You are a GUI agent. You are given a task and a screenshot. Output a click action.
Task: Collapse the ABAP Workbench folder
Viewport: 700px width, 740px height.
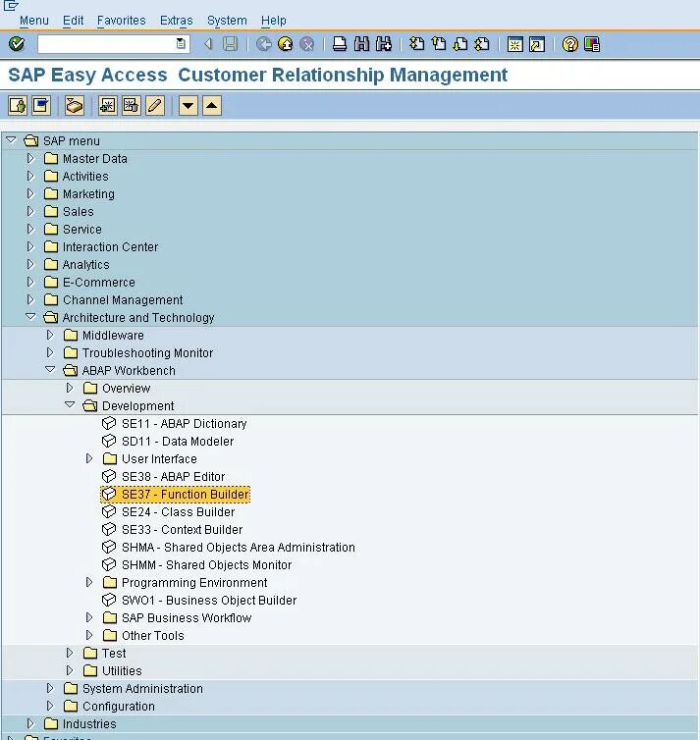[x=50, y=370]
